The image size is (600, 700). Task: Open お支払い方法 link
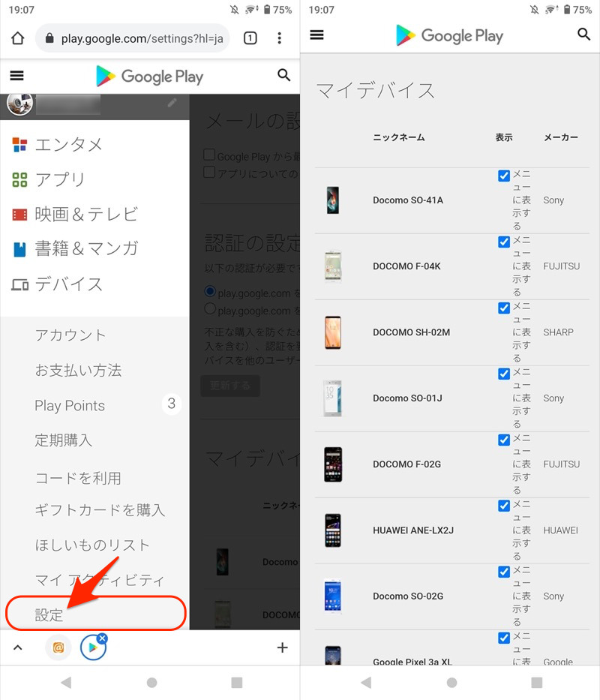click(78, 371)
